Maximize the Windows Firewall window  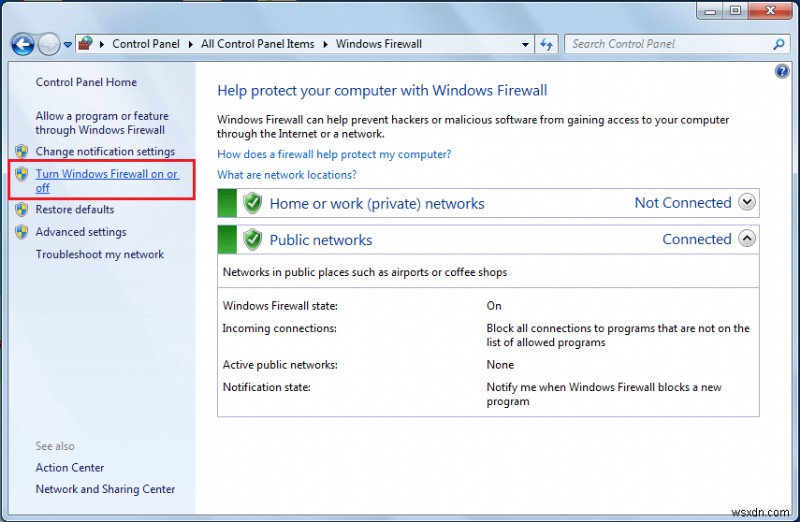click(x=735, y=10)
